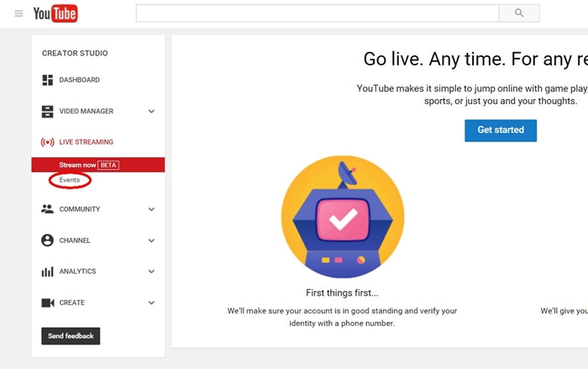Click the Create camera icon
Image resolution: width=588 pixels, height=369 pixels.
pos(48,303)
